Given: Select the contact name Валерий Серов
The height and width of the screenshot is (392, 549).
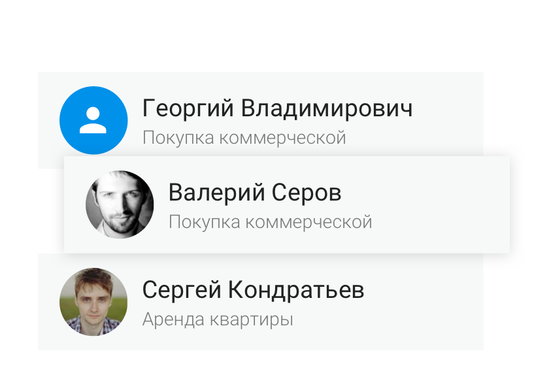Looking at the screenshot, I should point(255,193).
